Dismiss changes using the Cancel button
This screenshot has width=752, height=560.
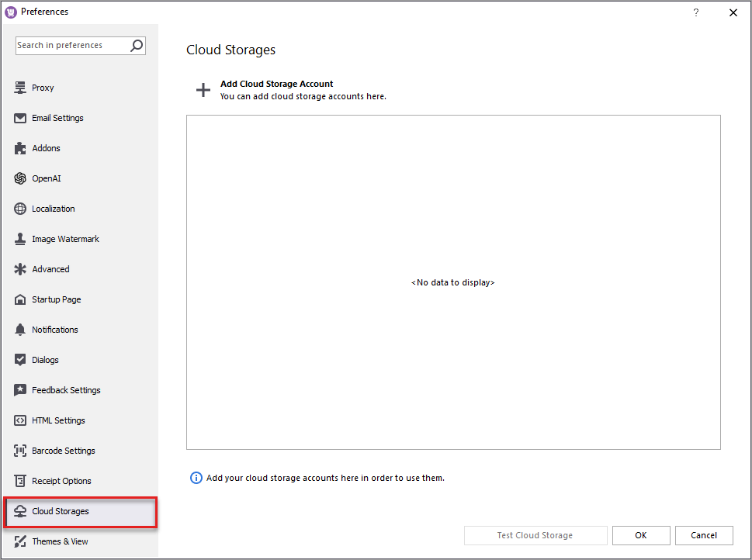pyautogui.click(x=703, y=535)
